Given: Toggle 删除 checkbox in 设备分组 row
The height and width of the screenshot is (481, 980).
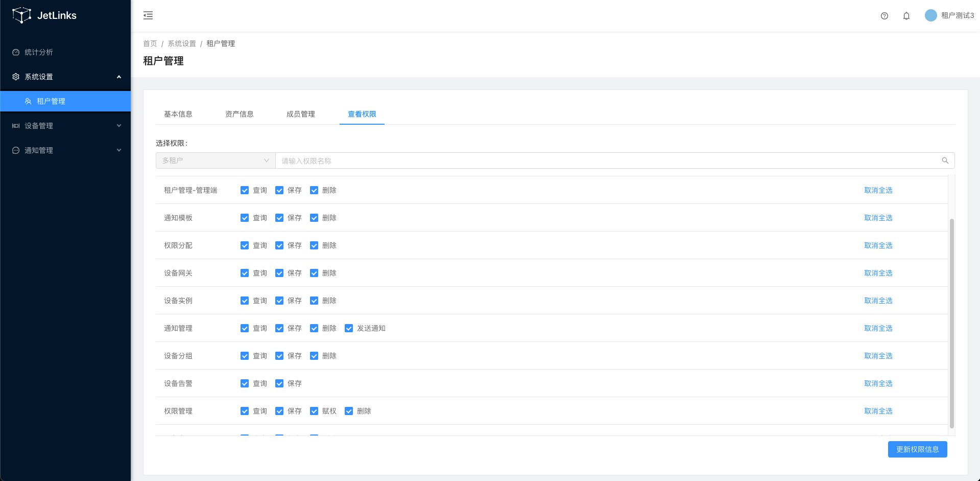Looking at the screenshot, I should coord(314,356).
